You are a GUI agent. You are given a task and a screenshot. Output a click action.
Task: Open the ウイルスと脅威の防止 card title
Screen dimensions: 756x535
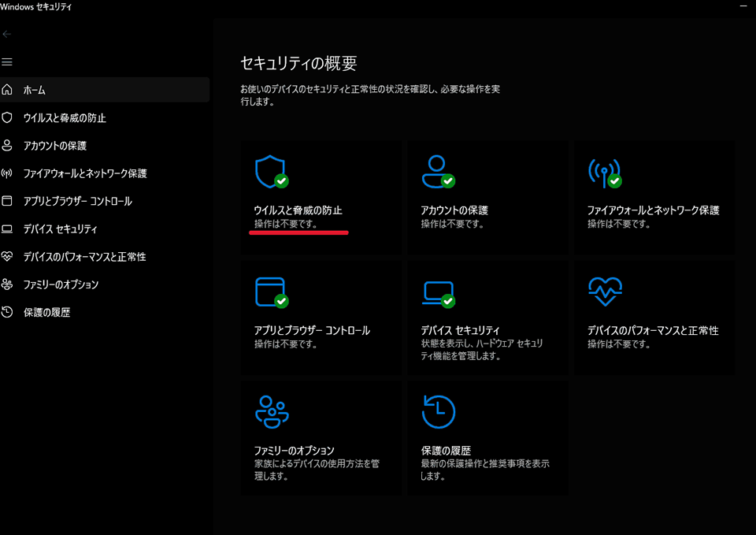point(298,210)
